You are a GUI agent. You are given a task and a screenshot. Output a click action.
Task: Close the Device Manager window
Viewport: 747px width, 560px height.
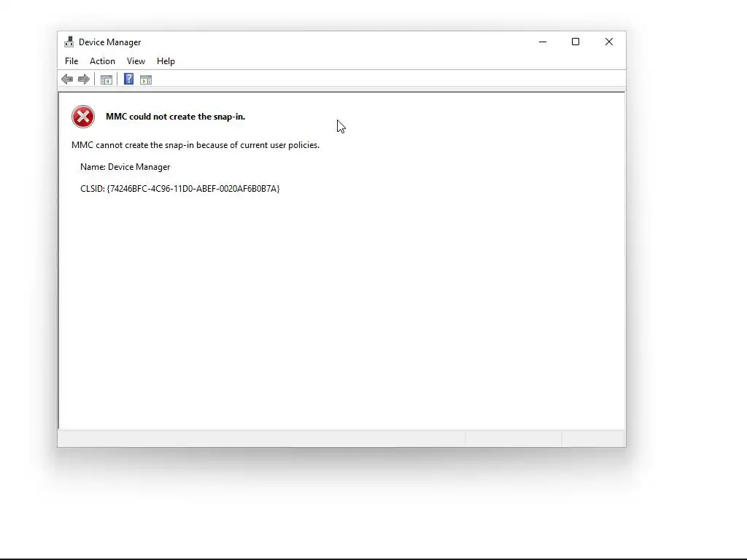[x=609, y=42]
